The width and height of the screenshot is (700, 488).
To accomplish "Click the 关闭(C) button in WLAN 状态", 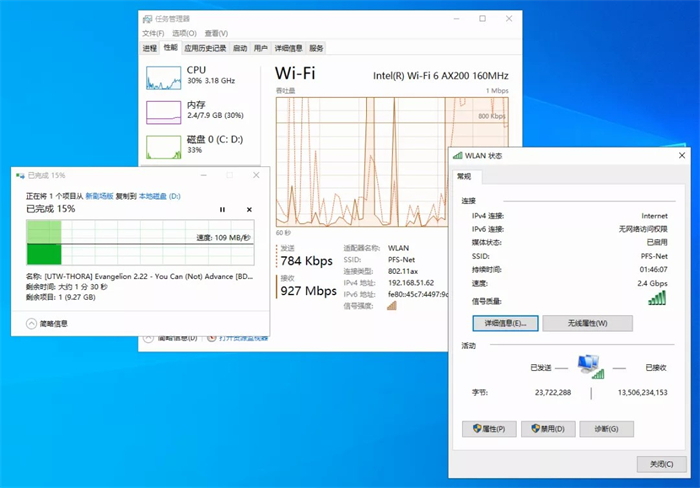I will click(661, 464).
